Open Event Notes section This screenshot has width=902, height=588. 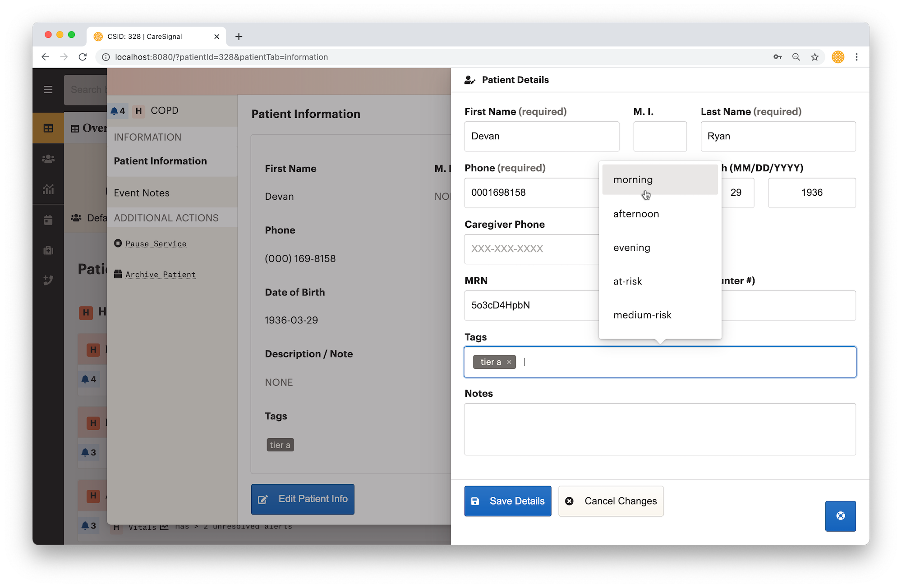click(x=172, y=193)
